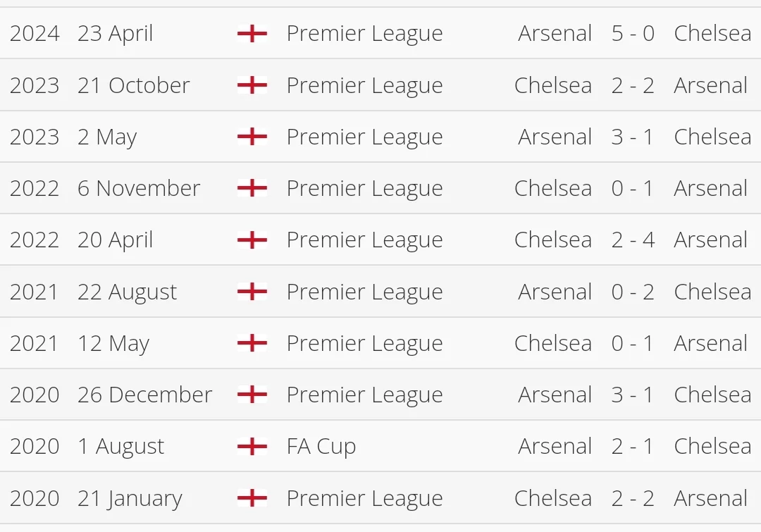Open Premier League link on 21 January row
Screen dimensions: 761x532
[364, 498]
